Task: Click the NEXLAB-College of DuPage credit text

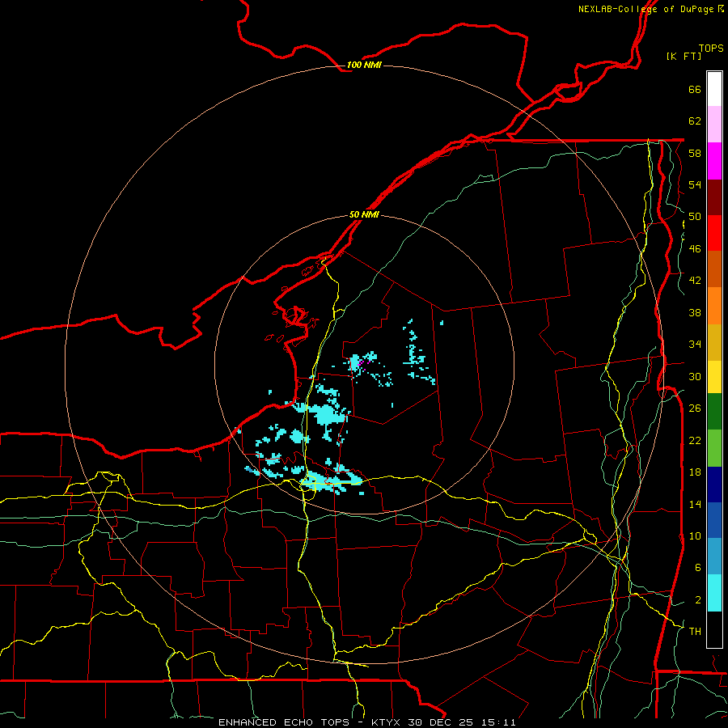Action: tap(645, 9)
